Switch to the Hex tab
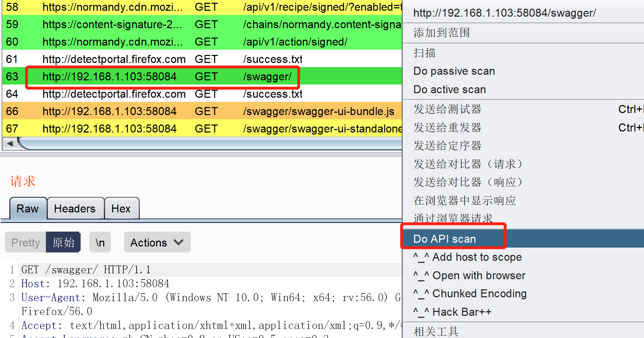 coord(121,209)
